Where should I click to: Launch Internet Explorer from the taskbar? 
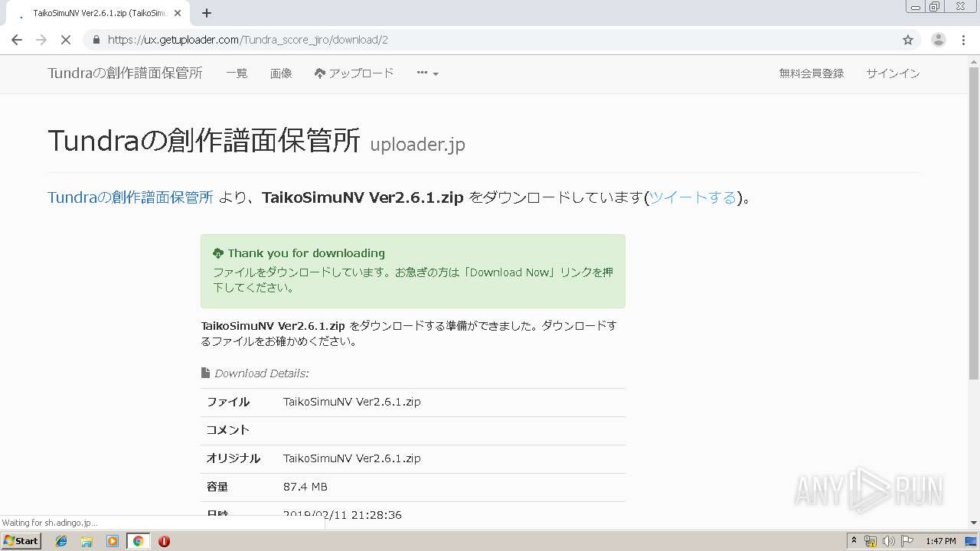[61, 541]
